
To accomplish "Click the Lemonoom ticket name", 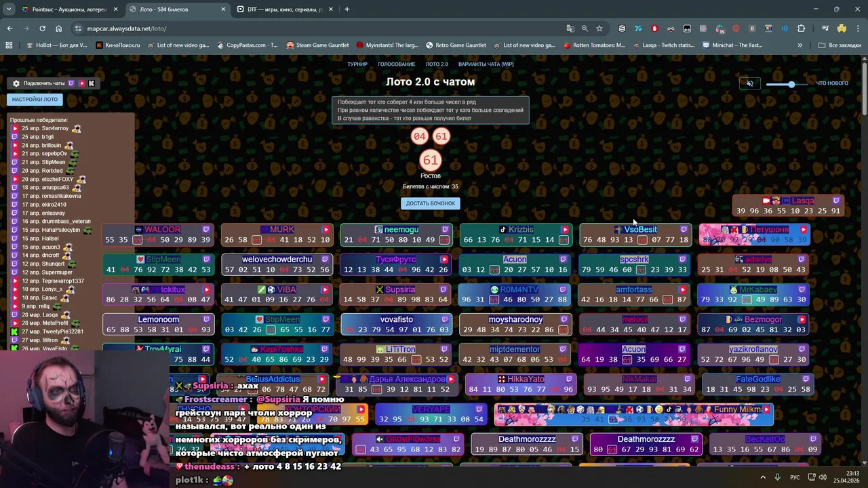I will (159, 319).
